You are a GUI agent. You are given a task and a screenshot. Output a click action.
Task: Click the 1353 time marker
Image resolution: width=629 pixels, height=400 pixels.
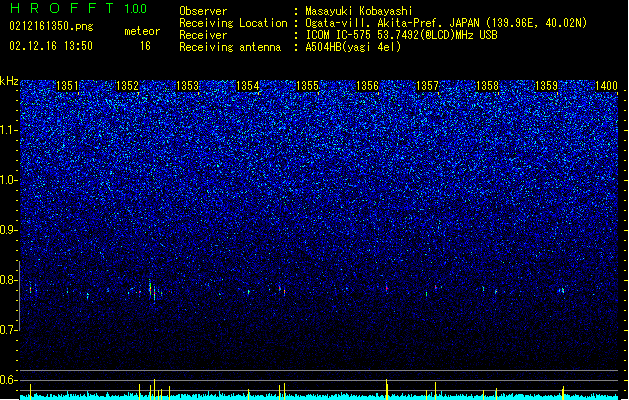[x=187, y=86]
